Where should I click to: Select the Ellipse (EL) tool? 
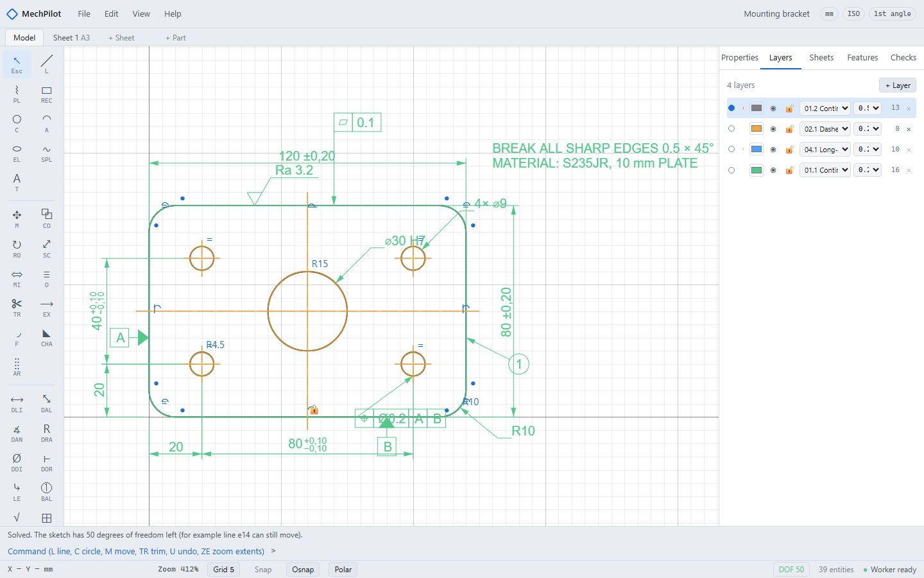click(x=17, y=153)
